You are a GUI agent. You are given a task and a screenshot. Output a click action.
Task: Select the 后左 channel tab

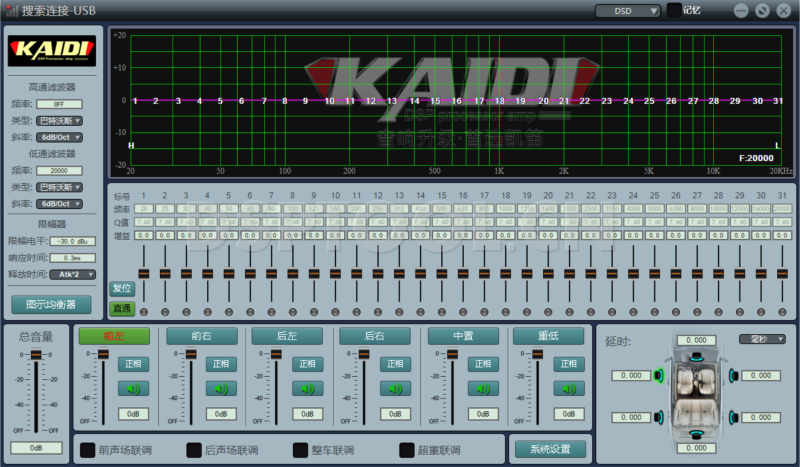286,336
